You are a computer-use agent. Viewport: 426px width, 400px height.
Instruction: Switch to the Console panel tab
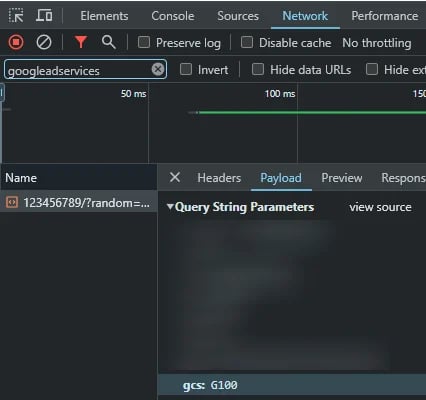pyautogui.click(x=173, y=16)
